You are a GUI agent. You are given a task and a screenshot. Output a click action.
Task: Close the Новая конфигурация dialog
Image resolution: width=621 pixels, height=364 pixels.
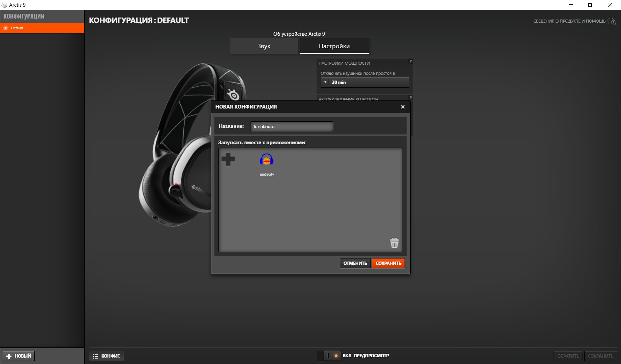tap(403, 107)
